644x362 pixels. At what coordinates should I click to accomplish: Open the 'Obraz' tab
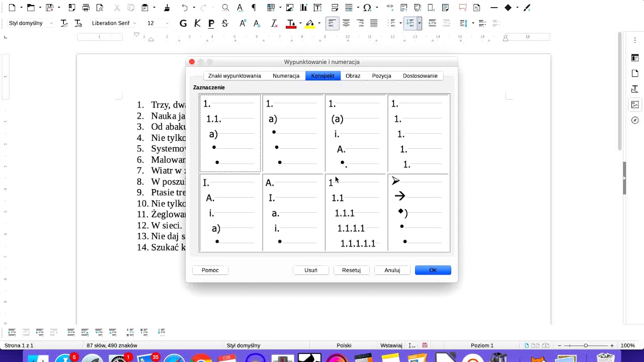tap(353, 76)
